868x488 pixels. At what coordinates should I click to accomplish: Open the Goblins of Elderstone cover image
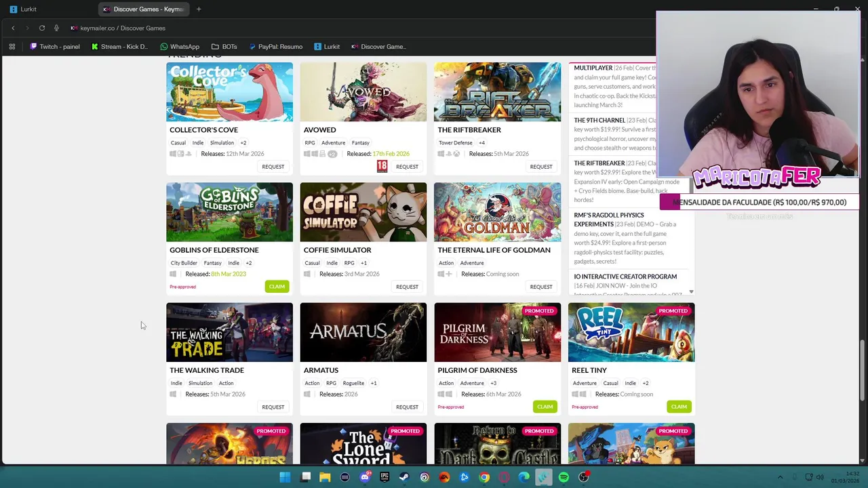[230, 212]
